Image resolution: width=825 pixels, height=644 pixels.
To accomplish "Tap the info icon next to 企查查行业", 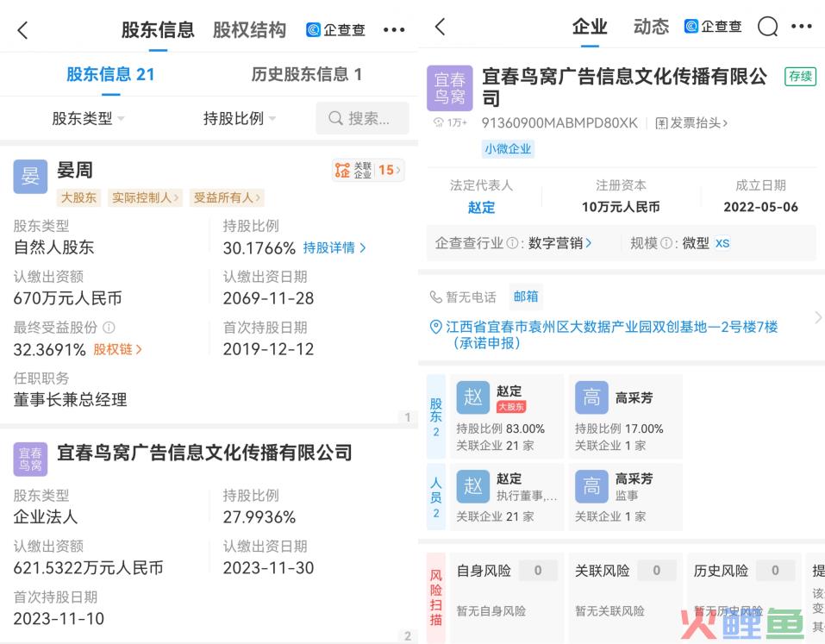I will click(x=512, y=243).
